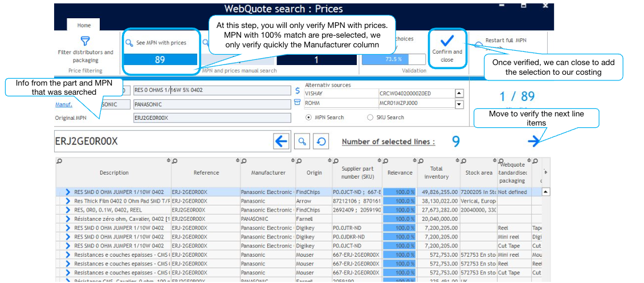Expand the Res Thick Film 0402 row

click(x=68, y=201)
